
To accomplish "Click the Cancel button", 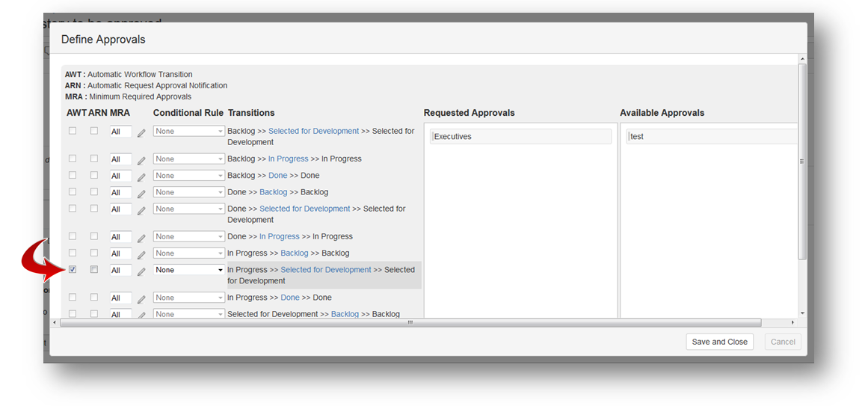I will [x=783, y=342].
